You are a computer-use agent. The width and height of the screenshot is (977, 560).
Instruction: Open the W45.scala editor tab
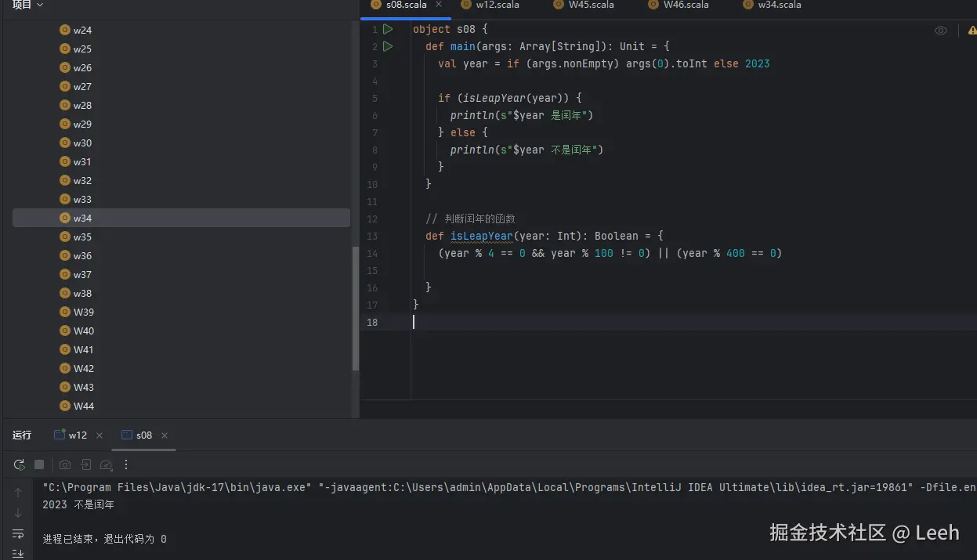pyautogui.click(x=583, y=5)
